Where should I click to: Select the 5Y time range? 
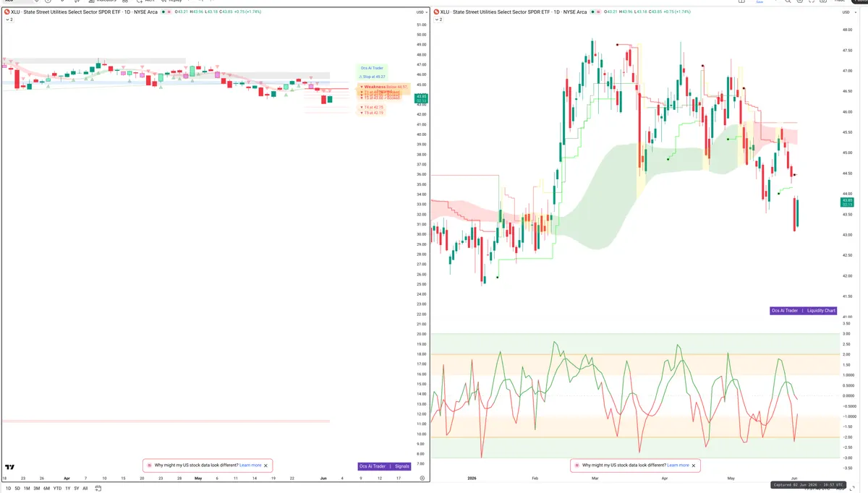pyautogui.click(x=76, y=488)
